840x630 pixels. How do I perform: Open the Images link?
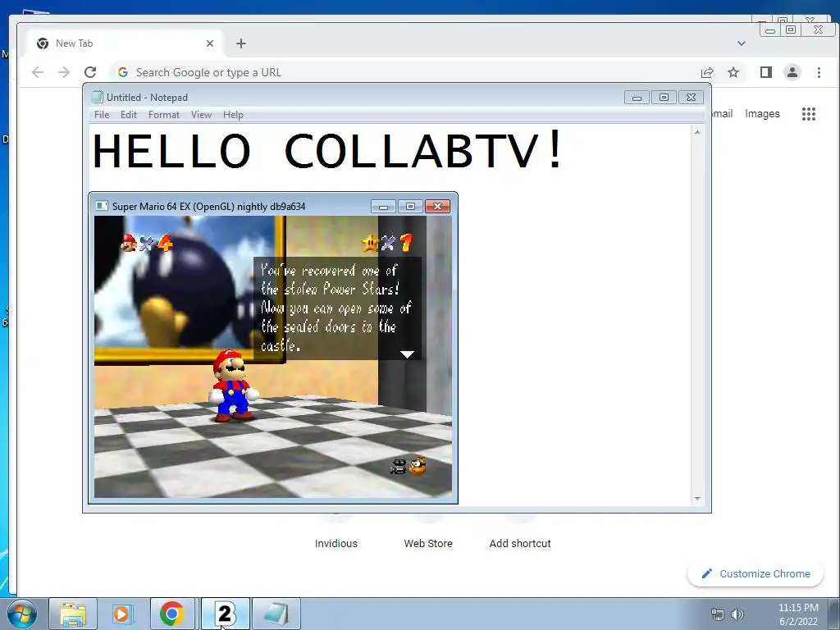pos(762,113)
